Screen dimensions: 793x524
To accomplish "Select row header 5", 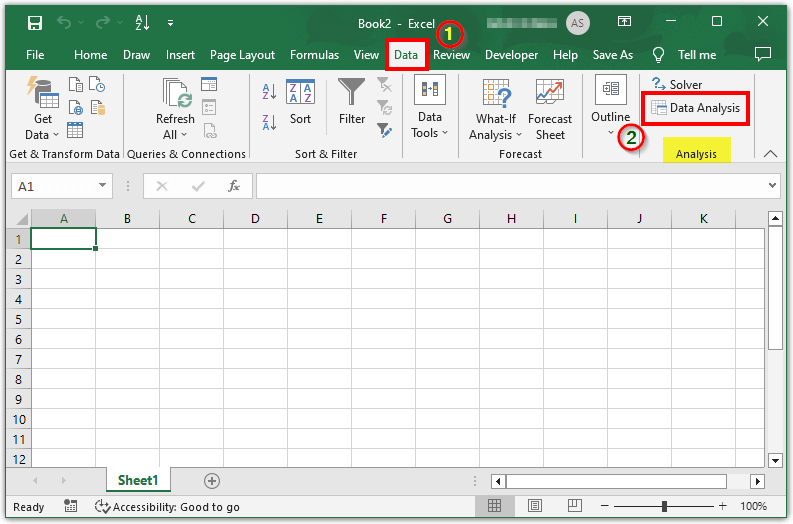I will coord(19,320).
